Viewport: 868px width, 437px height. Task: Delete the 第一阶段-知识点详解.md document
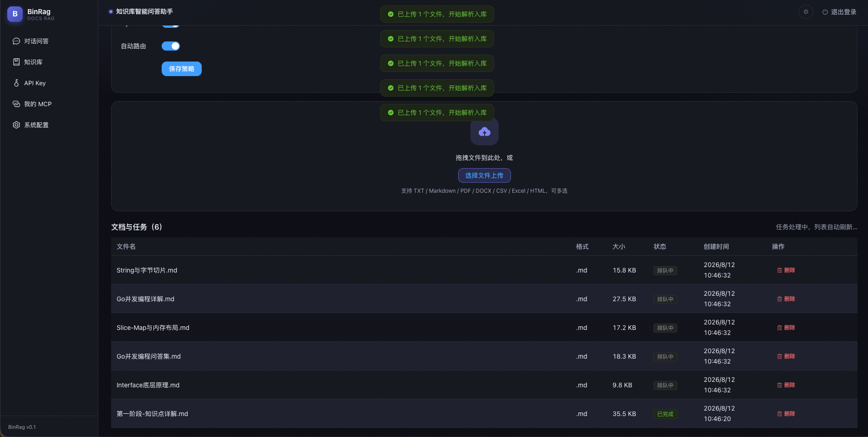pos(786,414)
